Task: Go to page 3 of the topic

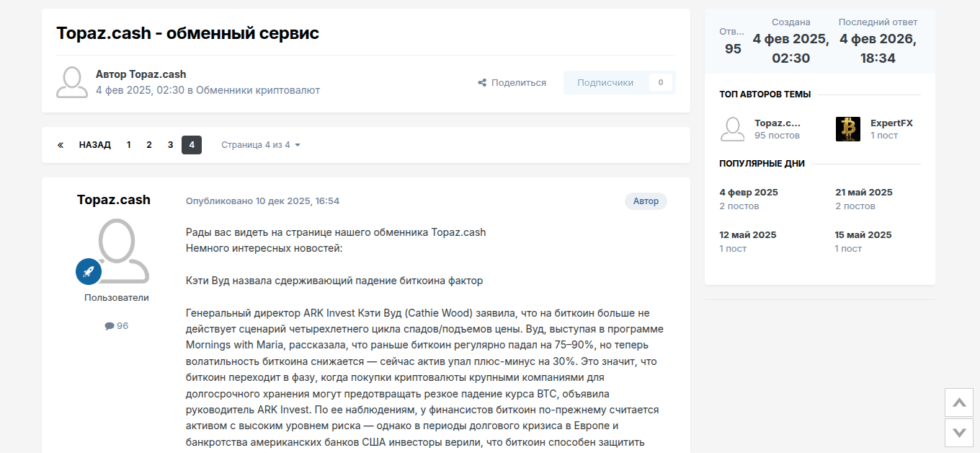Action: point(170,145)
